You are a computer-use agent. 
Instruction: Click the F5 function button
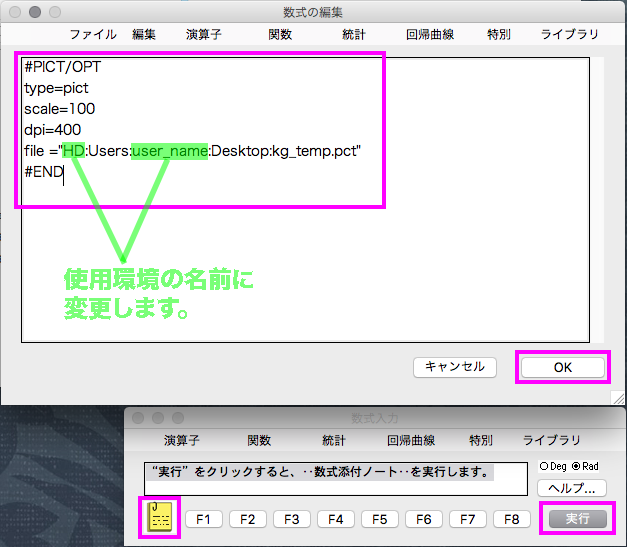coord(379,519)
